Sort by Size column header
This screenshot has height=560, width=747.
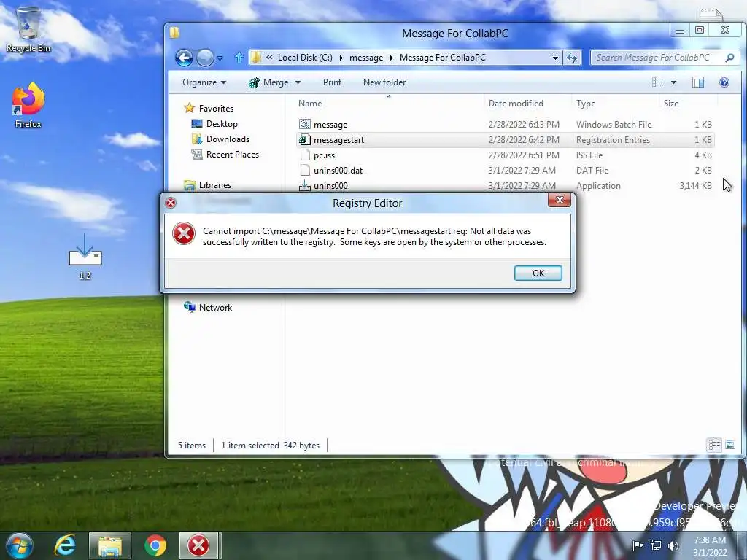[671, 104]
